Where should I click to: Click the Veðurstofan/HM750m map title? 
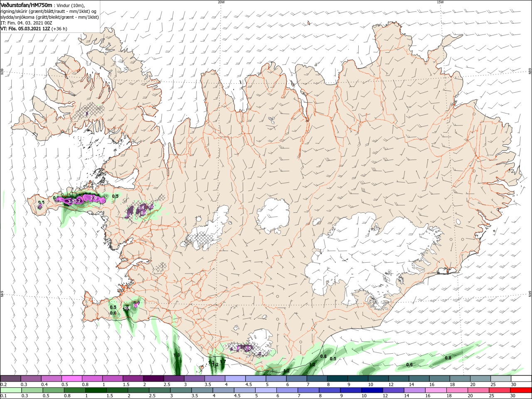tap(27, 5)
